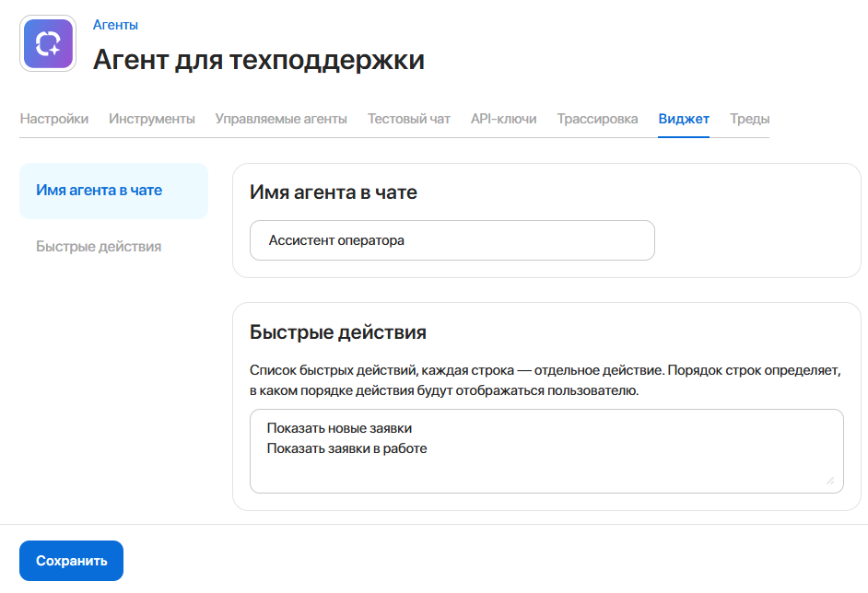Open the API-ключи tab
This screenshot has width=868, height=593.
(502, 119)
